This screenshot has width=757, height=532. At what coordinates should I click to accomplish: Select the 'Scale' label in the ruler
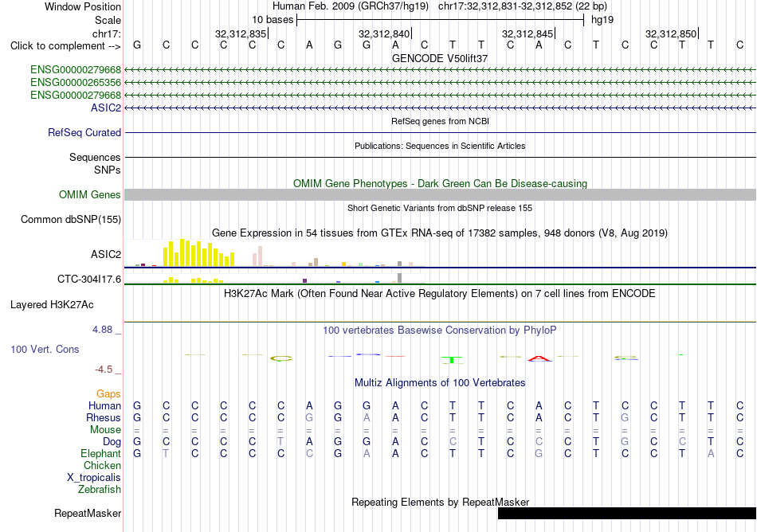coord(108,20)
